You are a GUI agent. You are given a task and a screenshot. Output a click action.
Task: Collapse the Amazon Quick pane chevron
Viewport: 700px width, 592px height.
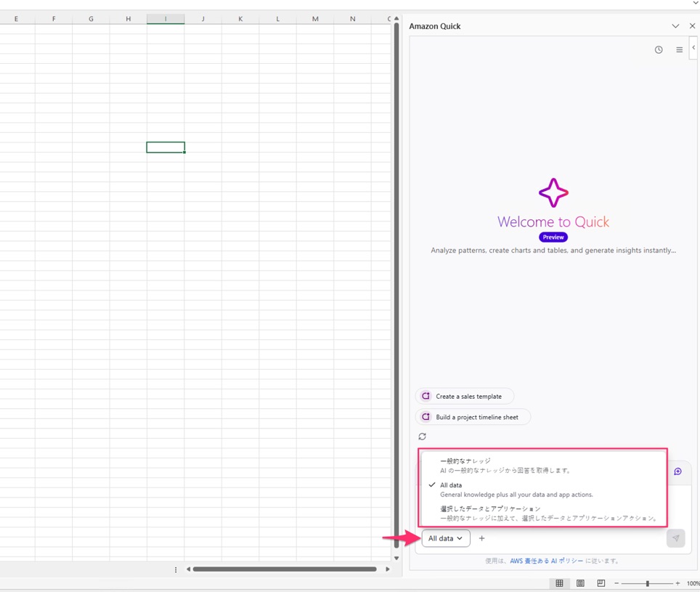coord(675,26)
